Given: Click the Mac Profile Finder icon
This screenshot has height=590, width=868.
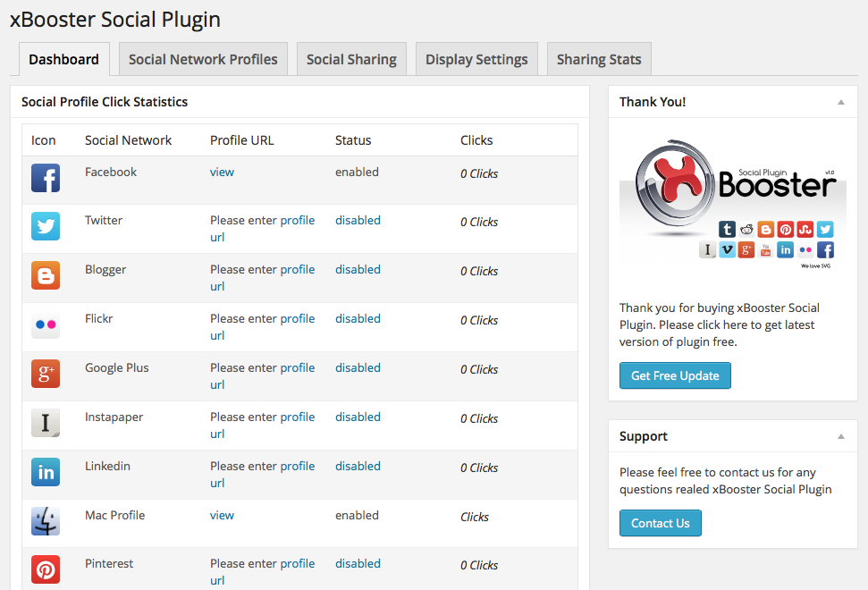Looking at the screenshot, I should point(46,521).
